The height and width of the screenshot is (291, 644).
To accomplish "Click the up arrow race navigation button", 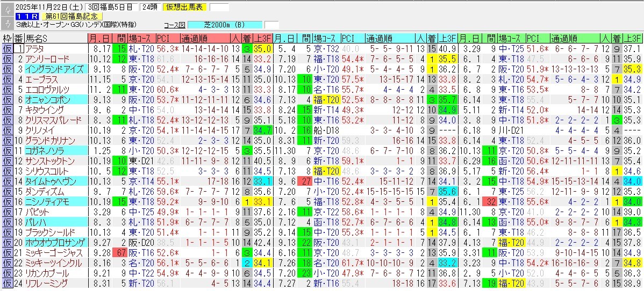I will 7,8.
